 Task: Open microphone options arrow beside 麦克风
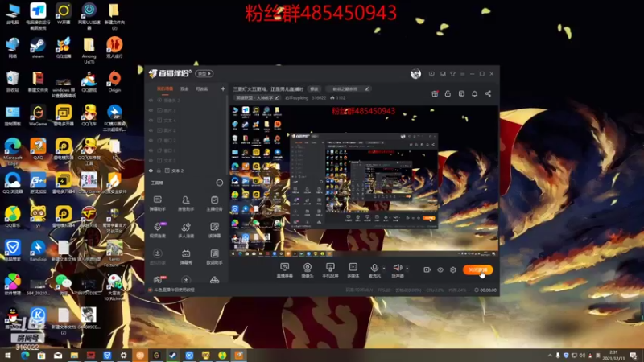coord(384,269)
